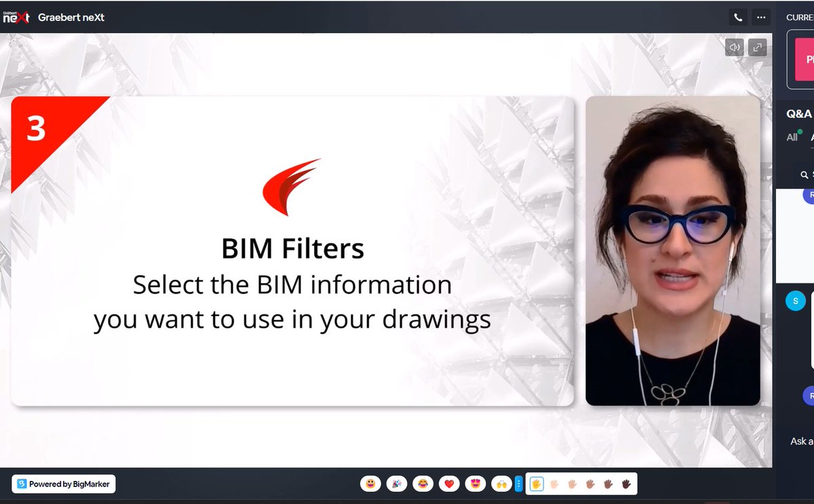Screen dimensions: 814x504
Task: Switch to the All tab in Q&A
Action: 792,137
